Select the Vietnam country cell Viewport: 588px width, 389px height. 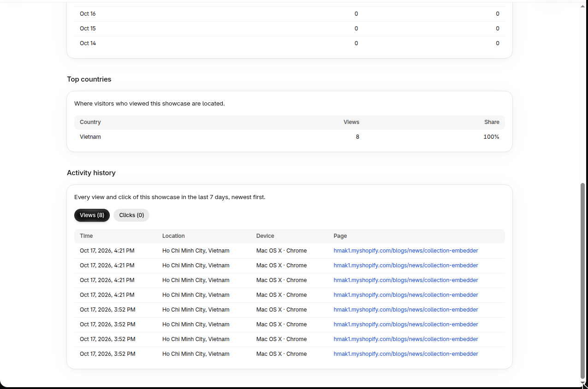[x=90, y=137]
